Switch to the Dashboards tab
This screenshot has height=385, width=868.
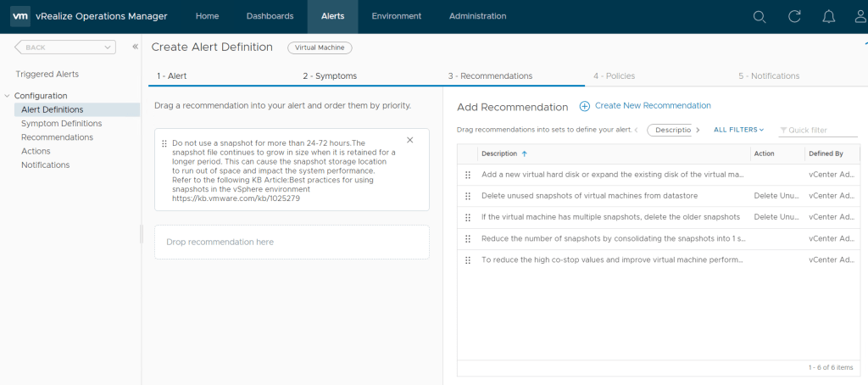pyautogui.click(x=270, y=16)
